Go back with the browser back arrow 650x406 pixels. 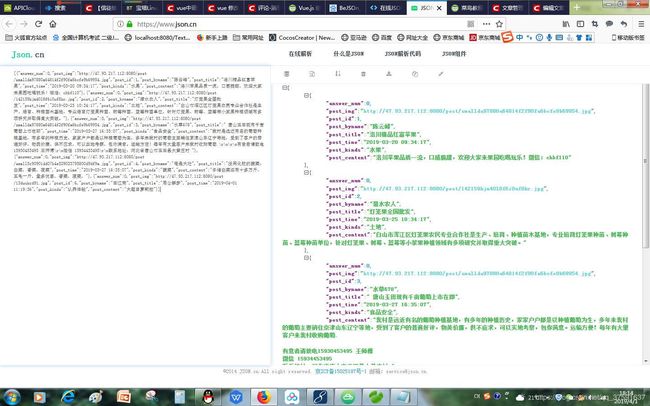(x=10, y=24)
